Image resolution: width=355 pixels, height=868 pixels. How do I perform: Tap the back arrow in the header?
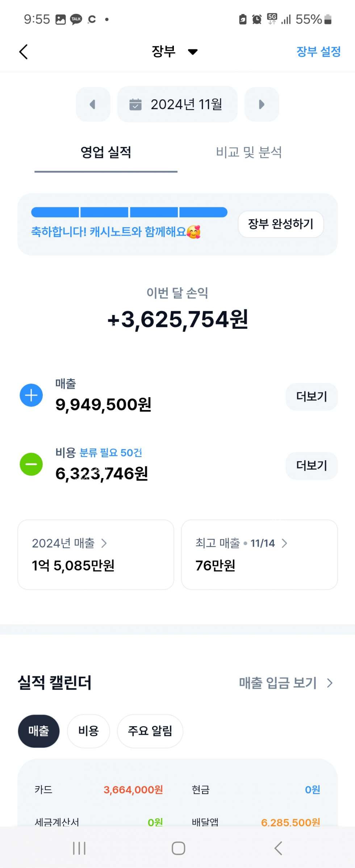click(24, 52)
